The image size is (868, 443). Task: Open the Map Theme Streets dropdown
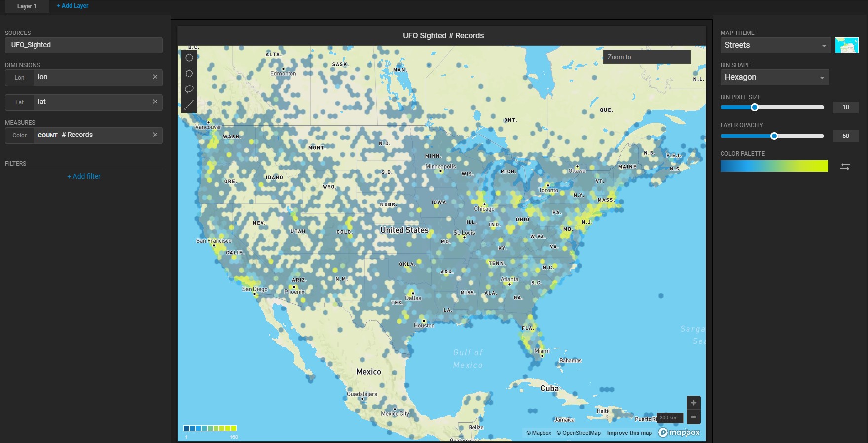coord(774,45)
